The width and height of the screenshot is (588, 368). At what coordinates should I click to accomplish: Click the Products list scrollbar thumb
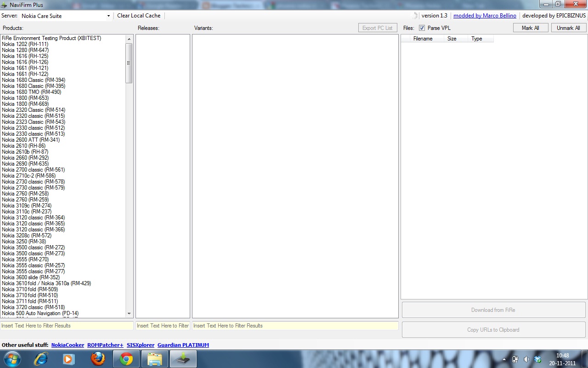click(129, 63)
